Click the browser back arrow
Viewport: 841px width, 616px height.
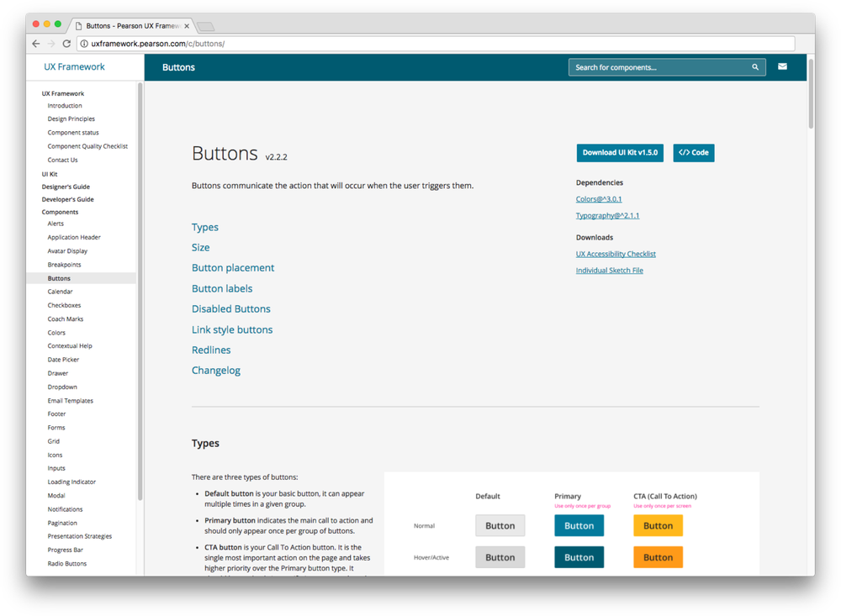pos(36,44)
